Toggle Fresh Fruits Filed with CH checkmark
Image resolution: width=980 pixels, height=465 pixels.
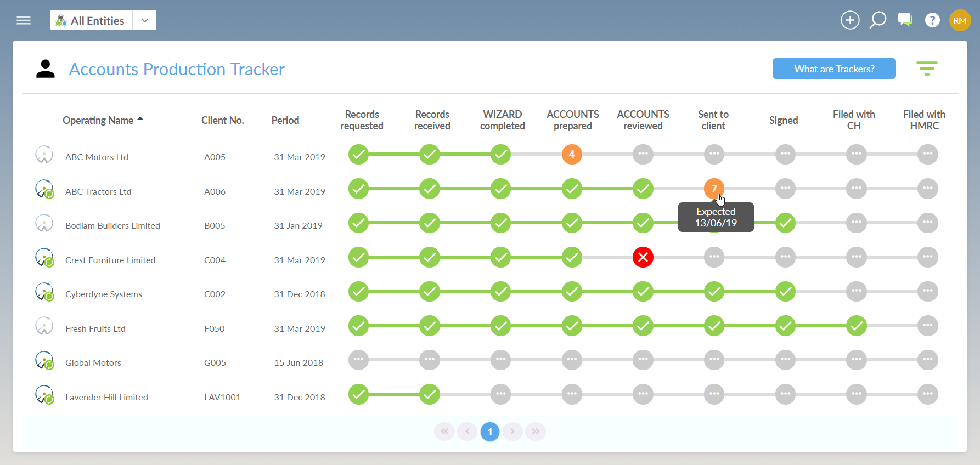pos(857,326)
